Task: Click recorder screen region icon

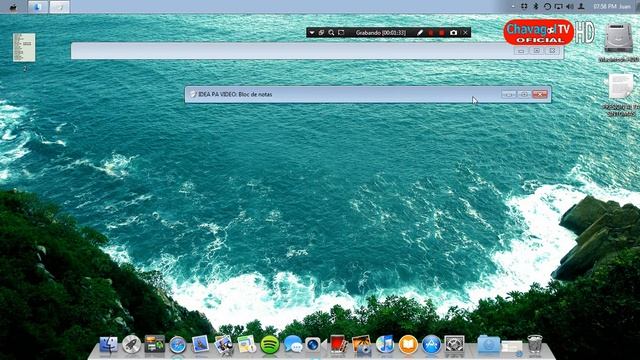Action: 341,33
